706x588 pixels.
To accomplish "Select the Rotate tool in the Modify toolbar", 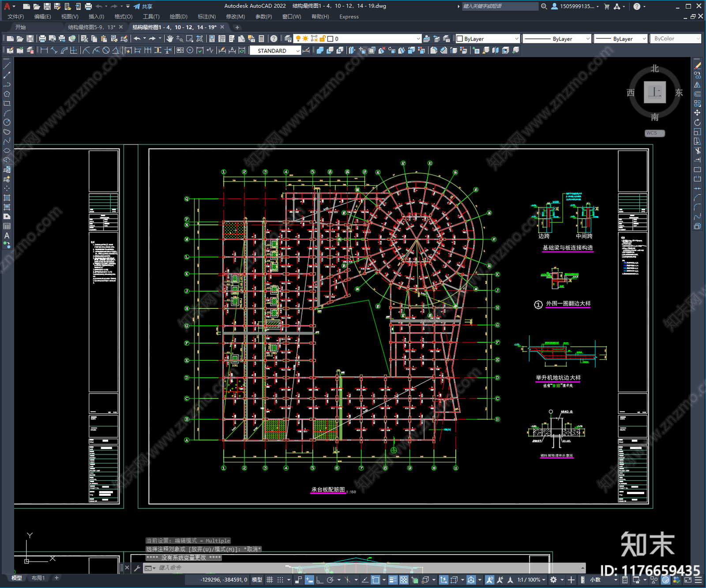I will (x=697, y=122).
